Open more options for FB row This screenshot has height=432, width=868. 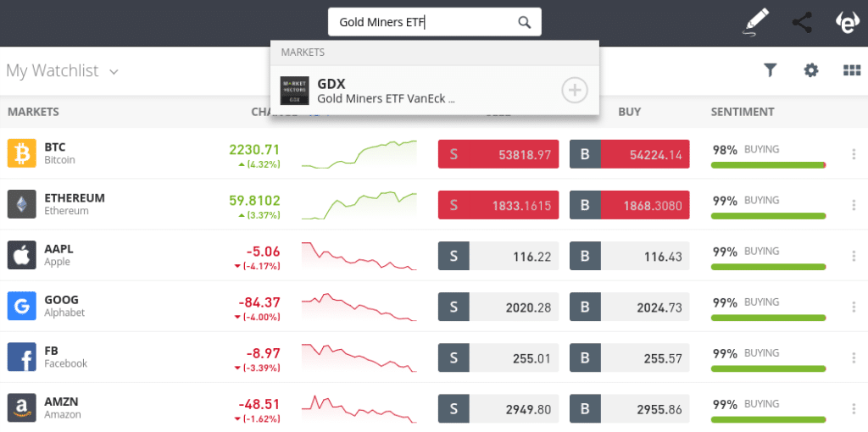pyautogui.click(x=854, y=357)
